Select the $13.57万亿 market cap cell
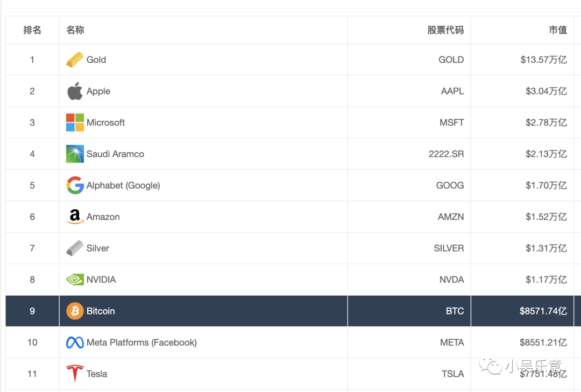 (543, 60)
